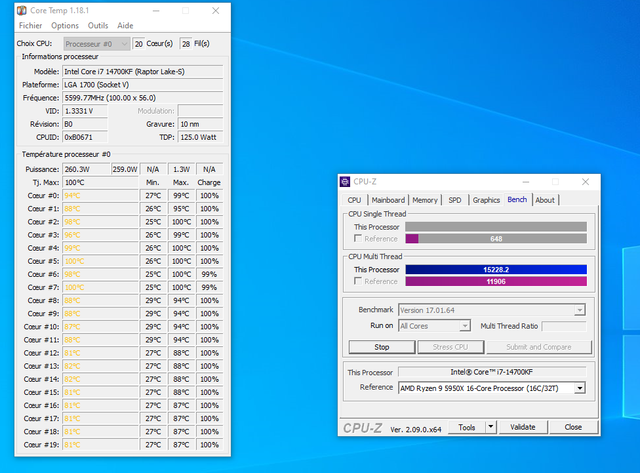
Task: Click the TDP value 125.0 Watt
Action: [200, 137]
